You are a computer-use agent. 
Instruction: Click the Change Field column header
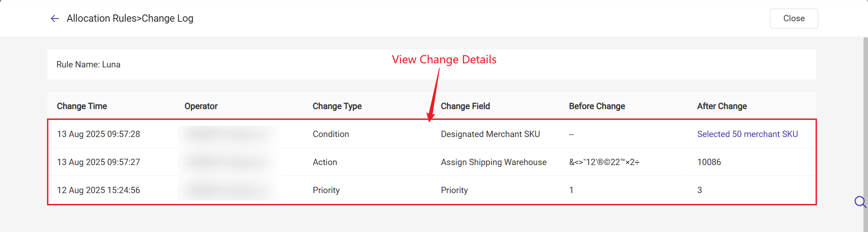(x=465, y=106)
